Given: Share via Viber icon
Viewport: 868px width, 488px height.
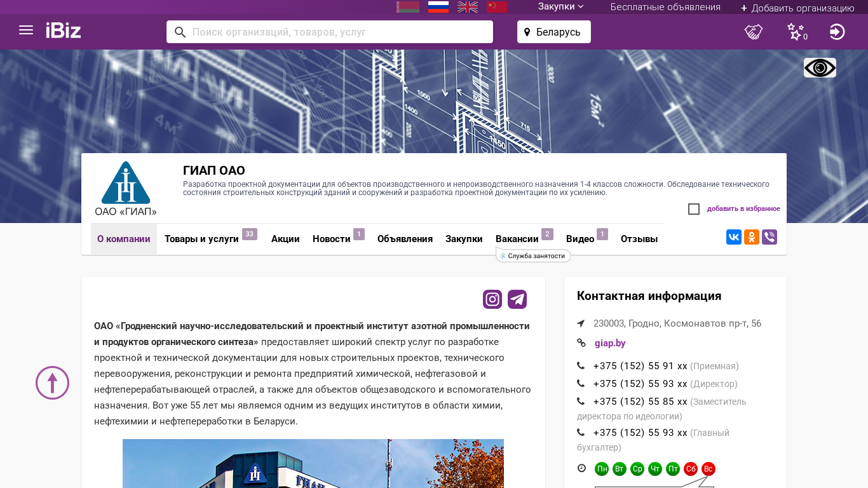Looking at the screenshot, I should click(770, 237).
